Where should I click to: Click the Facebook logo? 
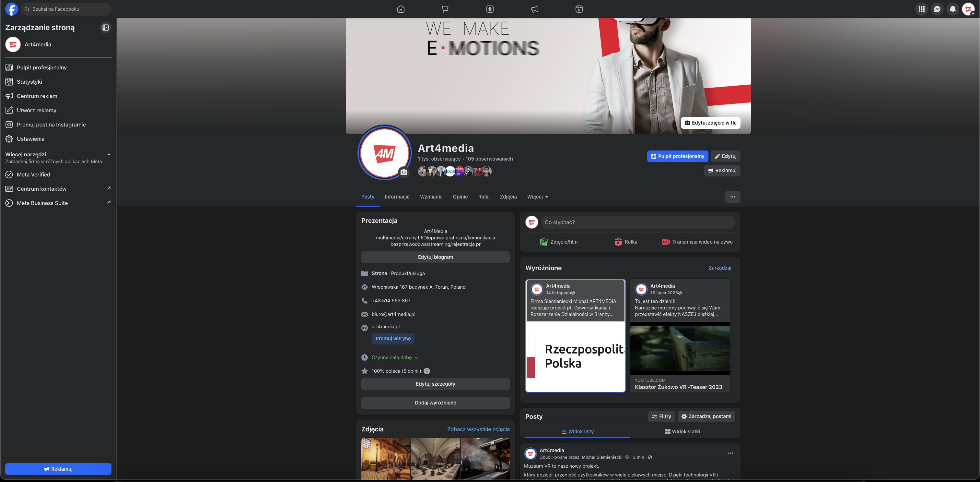point(11,9)
